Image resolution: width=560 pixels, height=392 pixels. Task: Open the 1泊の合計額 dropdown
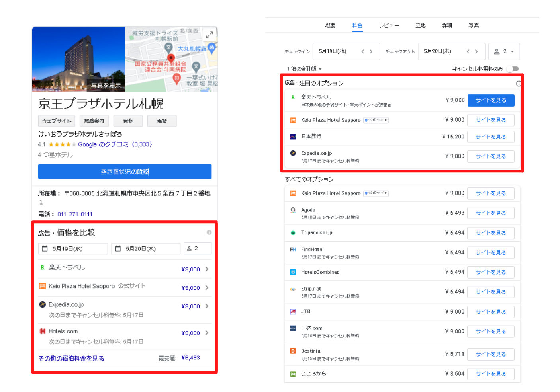[304, 69]
